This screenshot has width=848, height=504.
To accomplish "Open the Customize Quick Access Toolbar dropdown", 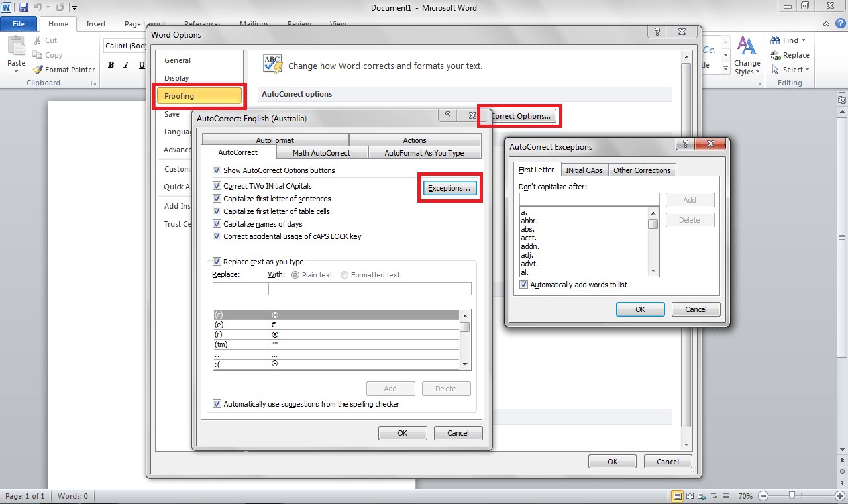I will [x=74, y=8].
